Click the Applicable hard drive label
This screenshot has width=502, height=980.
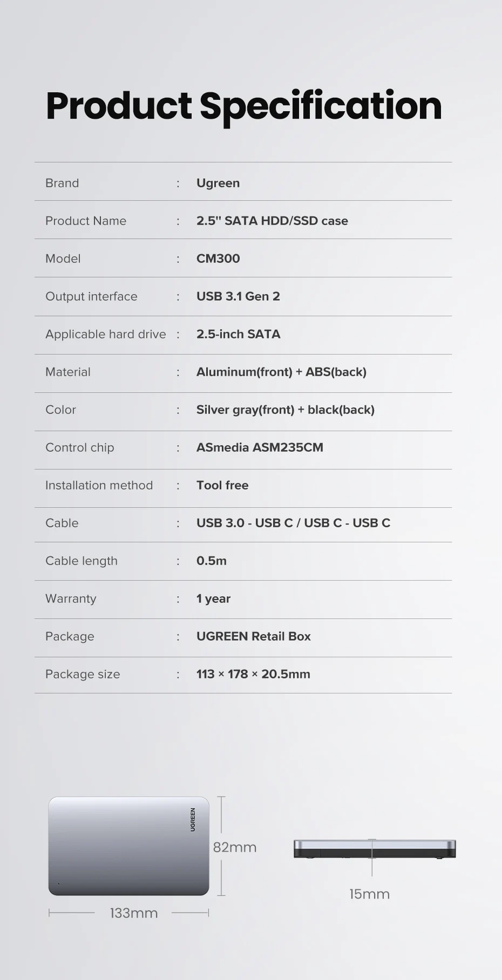click(106, 334)
